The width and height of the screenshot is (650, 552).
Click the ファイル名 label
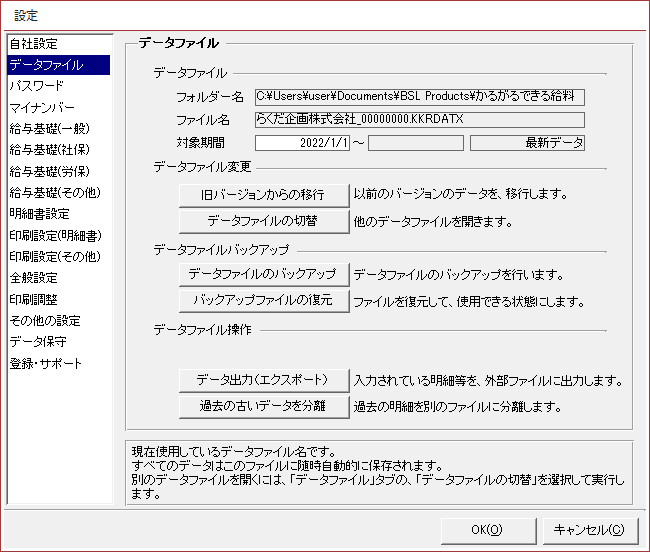[203, 120]
